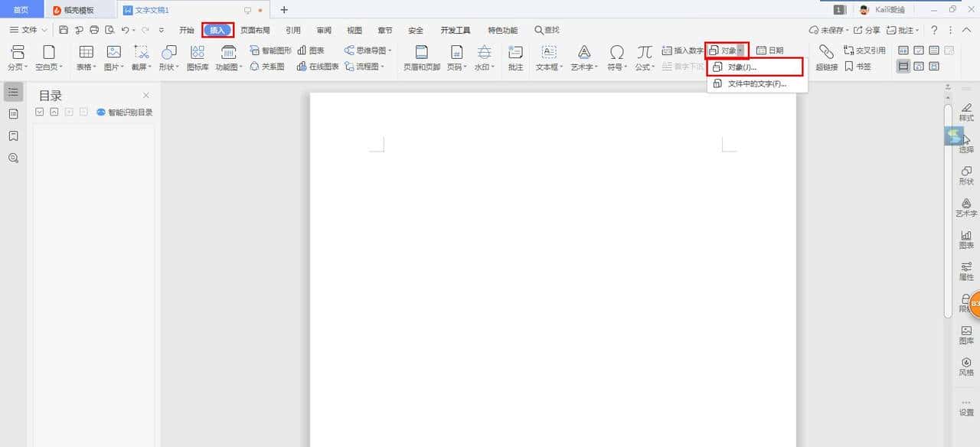Toggle the first checkbox in the 目录 panel

[39, 111]
